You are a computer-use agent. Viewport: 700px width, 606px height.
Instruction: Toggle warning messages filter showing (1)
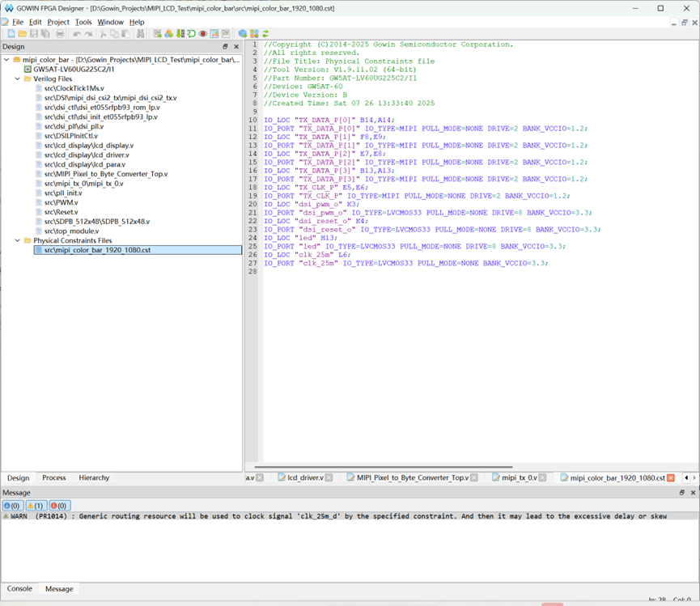tap(36, 506)
